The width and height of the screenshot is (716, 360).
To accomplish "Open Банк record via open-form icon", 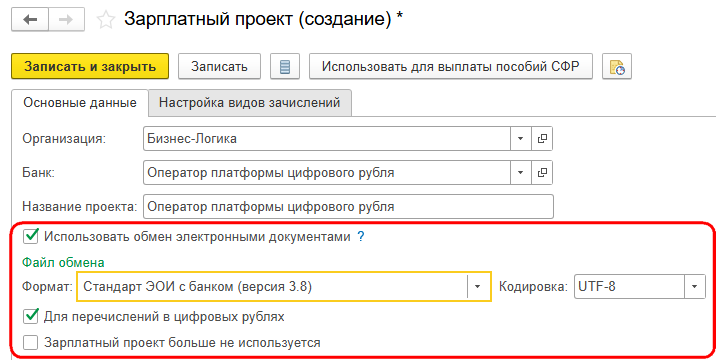I will click(x=542, y=173).
